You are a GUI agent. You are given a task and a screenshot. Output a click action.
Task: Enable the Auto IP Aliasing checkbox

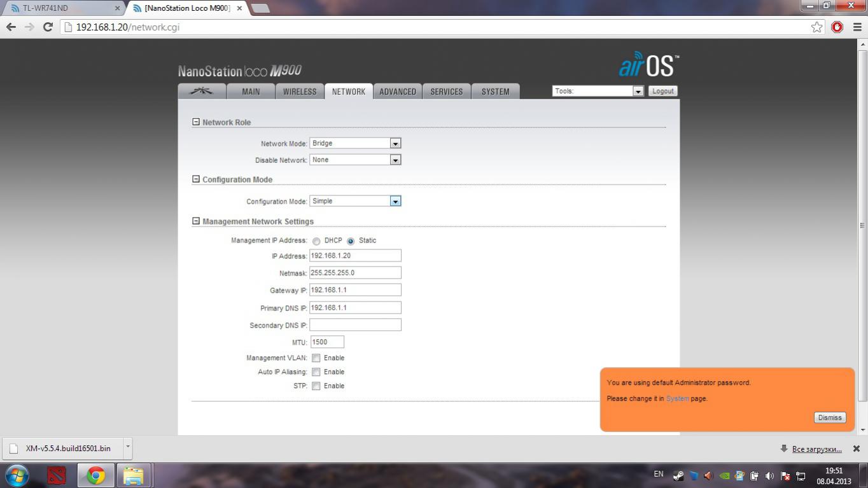[316, 372]
